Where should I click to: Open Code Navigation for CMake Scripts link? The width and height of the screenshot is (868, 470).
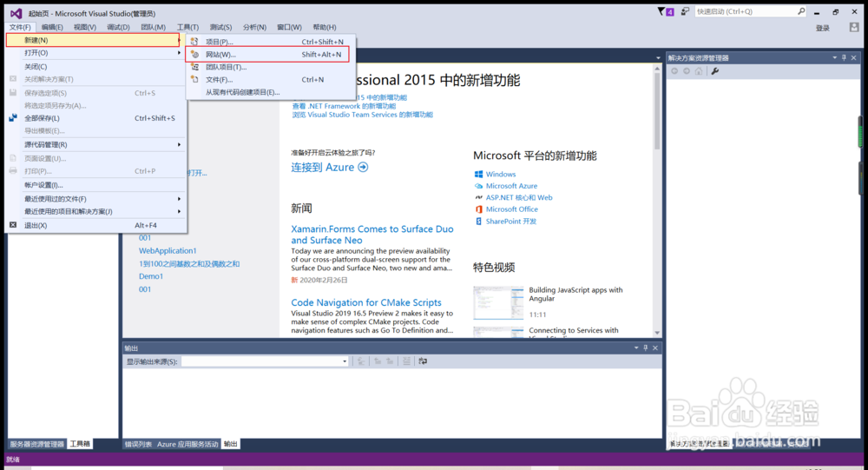click(366, 302)
